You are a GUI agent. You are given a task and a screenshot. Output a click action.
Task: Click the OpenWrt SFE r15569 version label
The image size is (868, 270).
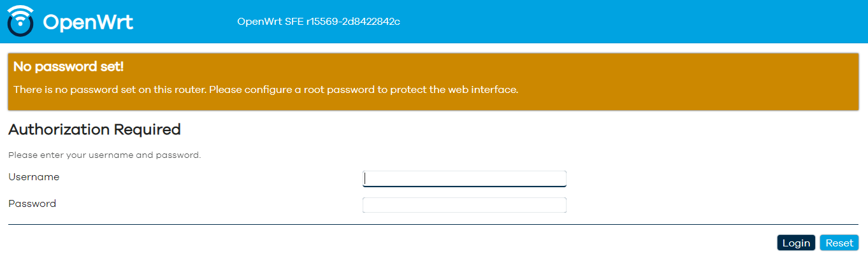[319, 22]
